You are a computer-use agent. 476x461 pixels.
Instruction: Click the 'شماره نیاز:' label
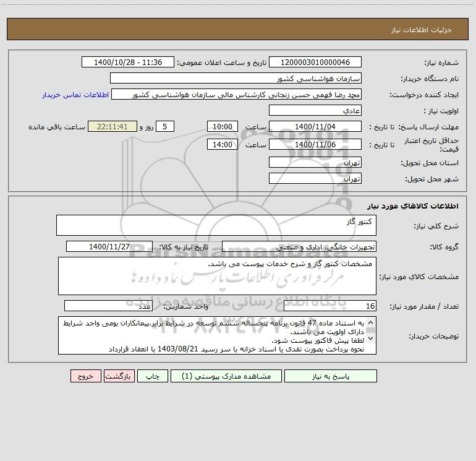coord(441,63)
